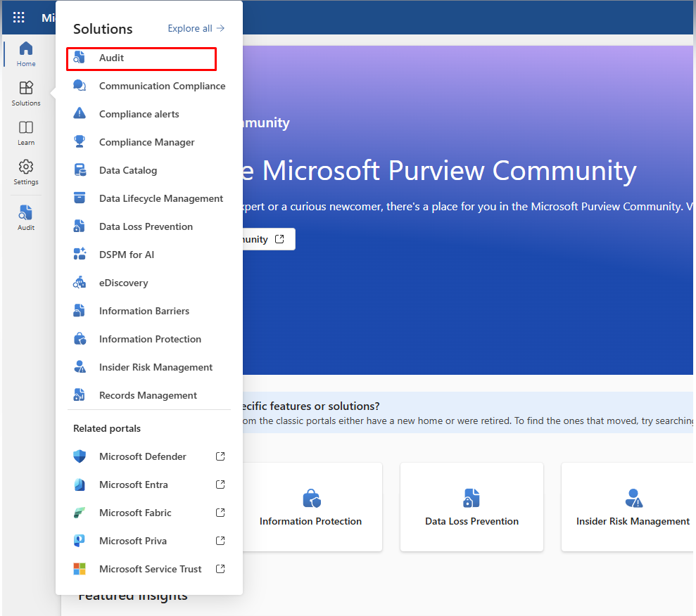This screenshot has width=696, height=616.
Task: Open the eDiscovery solution
Action: point(122,282)
